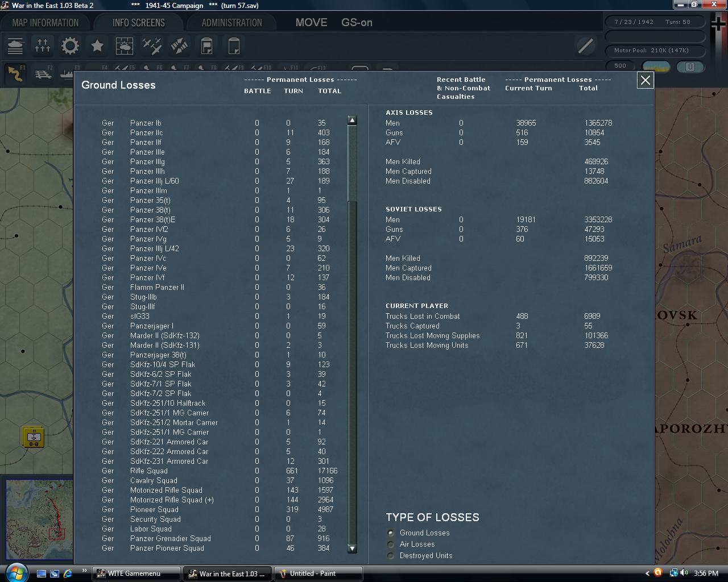Viewport: 728px width, 582px height.
Task: Click the Panzer IIIj L/60 row
Action: coord(220,181)
